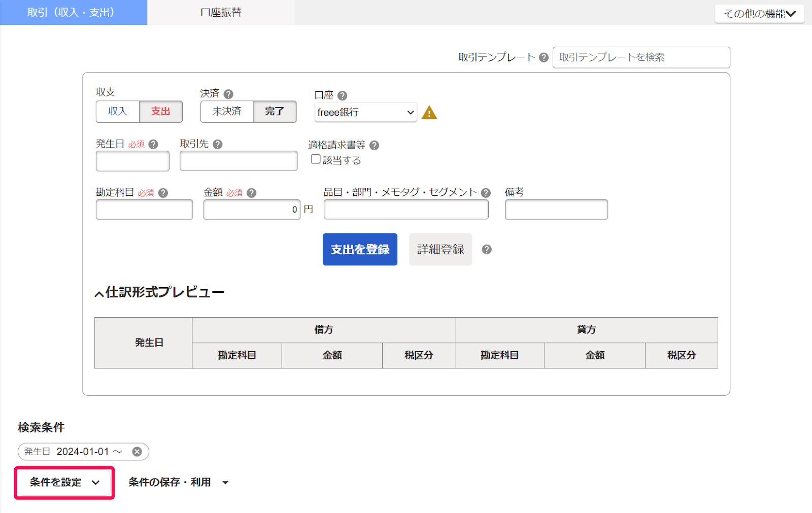This screenshot has height=513, width=812.
Task: Open help icon for 勘定科目
Action: (x=163, y=193)
